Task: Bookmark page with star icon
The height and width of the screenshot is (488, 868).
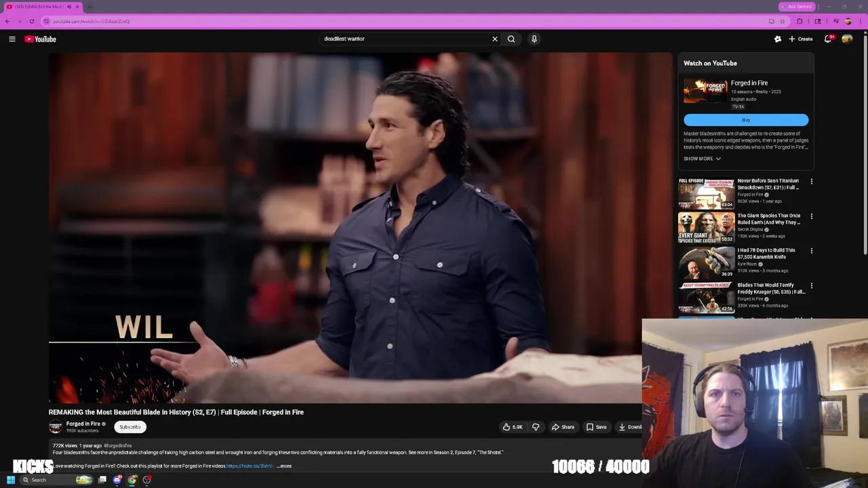Action: click(x=783, y=21)
